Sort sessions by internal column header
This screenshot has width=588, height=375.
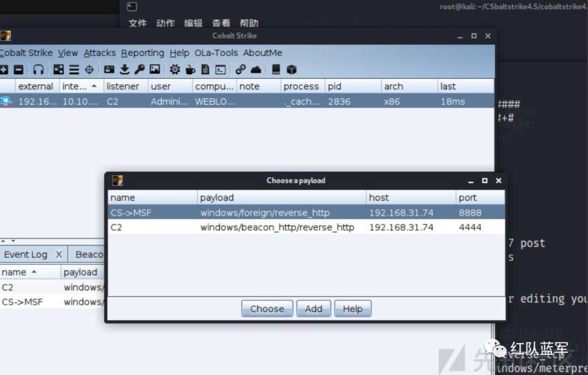tap(81, 86)
